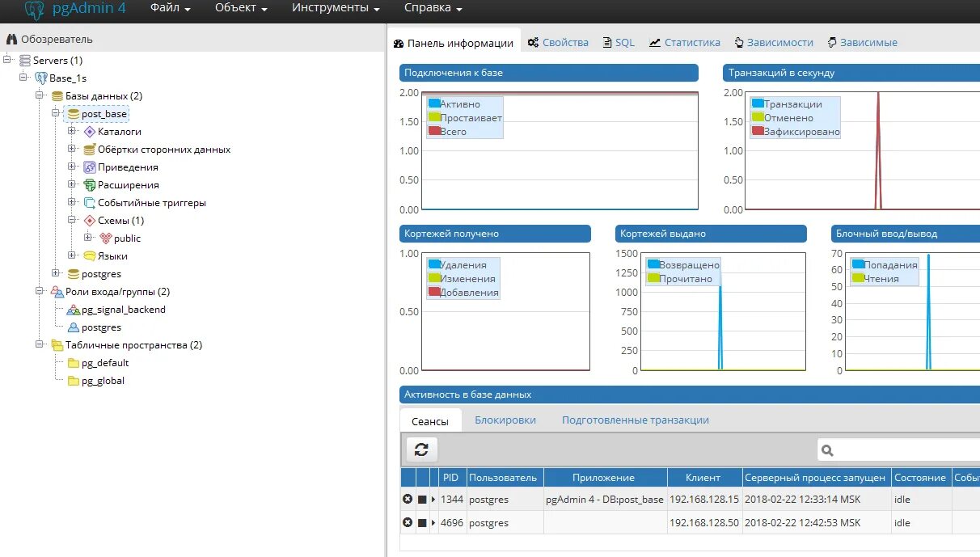980x557 pixels.
Task: Click the pgAdmin 4 - DB:post_base application cell
Action: pyautogui.click(x=605, y=500)
